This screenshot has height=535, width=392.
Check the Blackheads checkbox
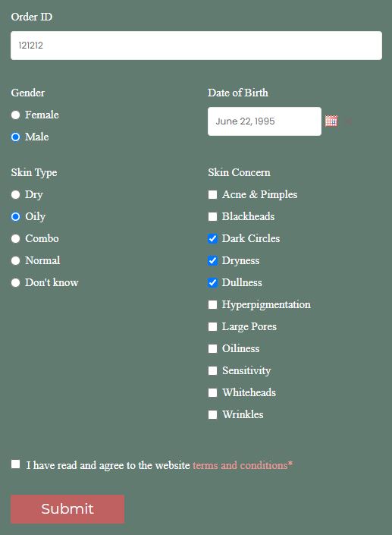pos(212,217)
